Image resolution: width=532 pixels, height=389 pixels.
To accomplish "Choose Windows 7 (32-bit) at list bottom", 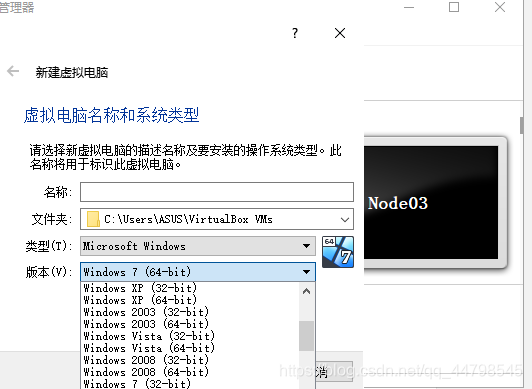I will [x=137, y=384].
